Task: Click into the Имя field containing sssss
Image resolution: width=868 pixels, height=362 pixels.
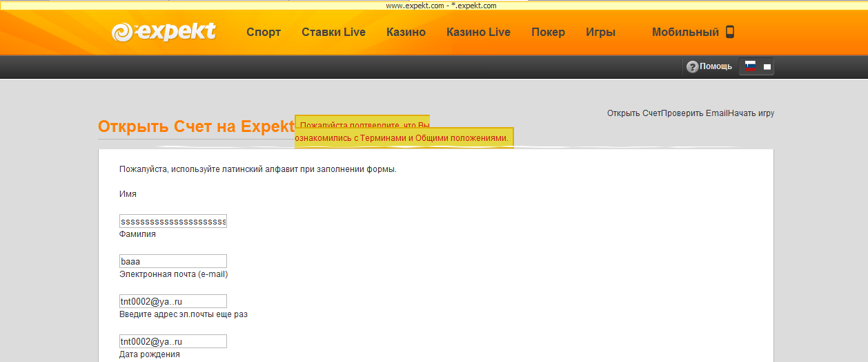Action: click(173, 221)
